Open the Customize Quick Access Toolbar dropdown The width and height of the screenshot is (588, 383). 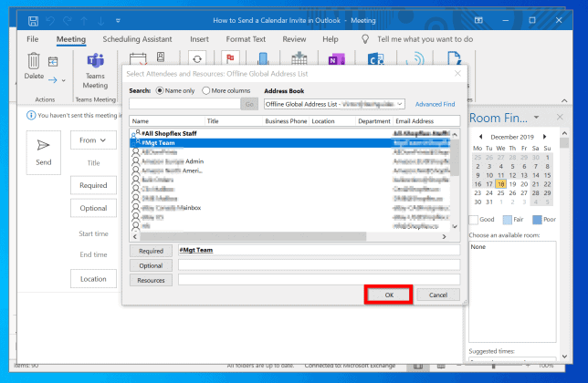click(x=118, y=21)
